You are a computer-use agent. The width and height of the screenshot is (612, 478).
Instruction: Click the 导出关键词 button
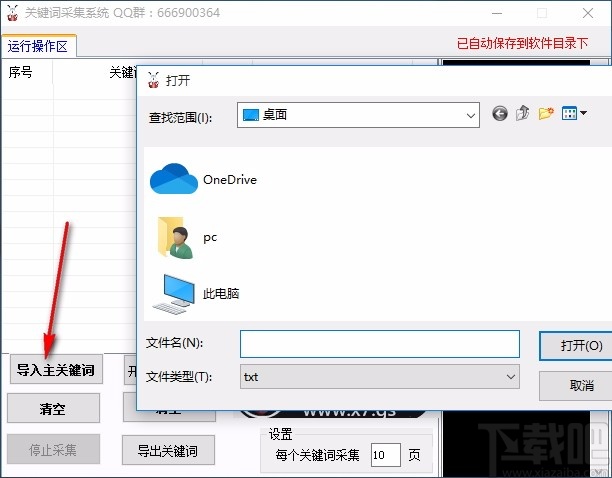[x=168, y=450]
